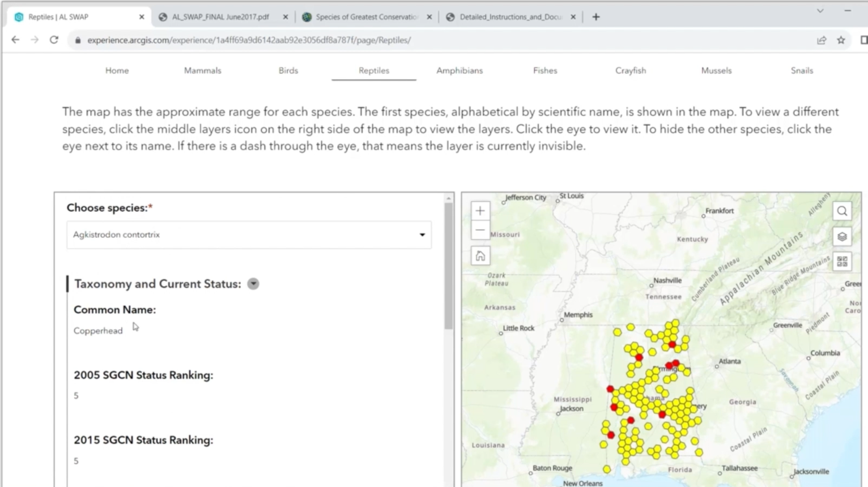The height and width of the screenshot is (487, 868).
Task: Share the page using the share icon
Action: point(822,40)
